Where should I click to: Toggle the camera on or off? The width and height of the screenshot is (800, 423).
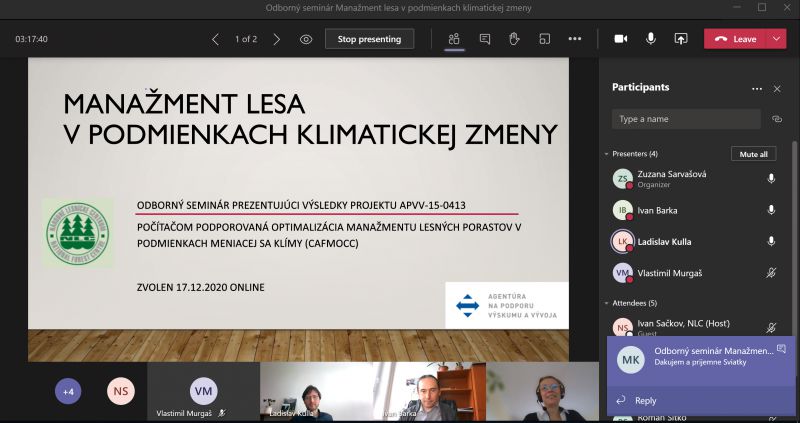620,39
